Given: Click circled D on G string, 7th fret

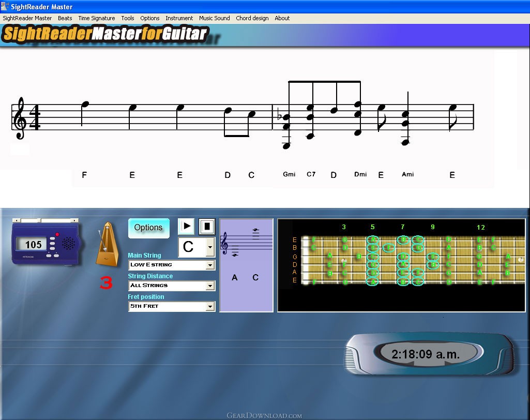Looking at the screenshot, I should pos(403,257).
